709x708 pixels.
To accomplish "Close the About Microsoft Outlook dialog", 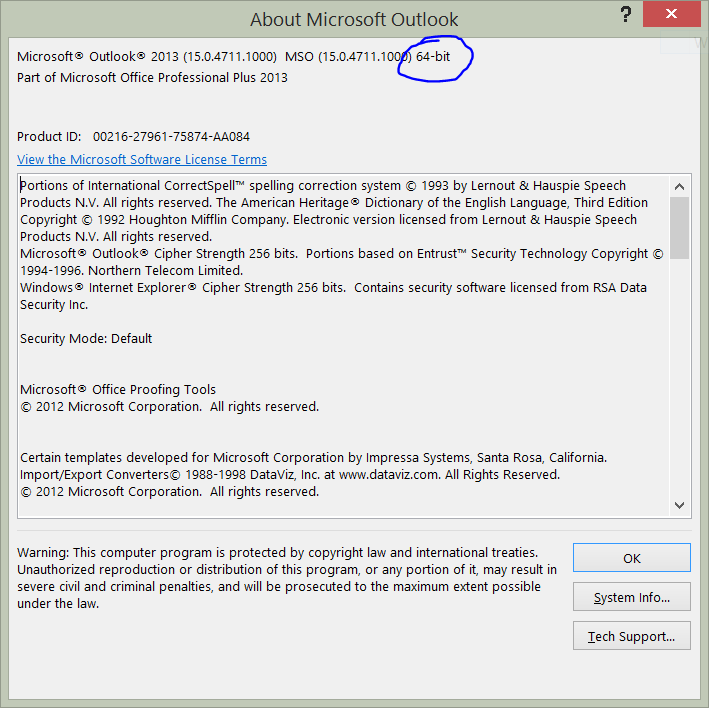I will tap(671, 14).
